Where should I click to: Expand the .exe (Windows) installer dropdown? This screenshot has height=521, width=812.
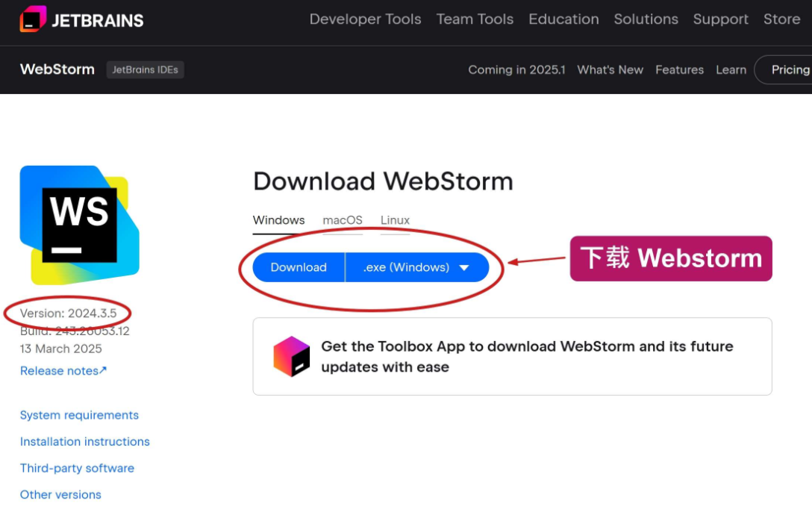pyautogui.click(x=417, y=267)
